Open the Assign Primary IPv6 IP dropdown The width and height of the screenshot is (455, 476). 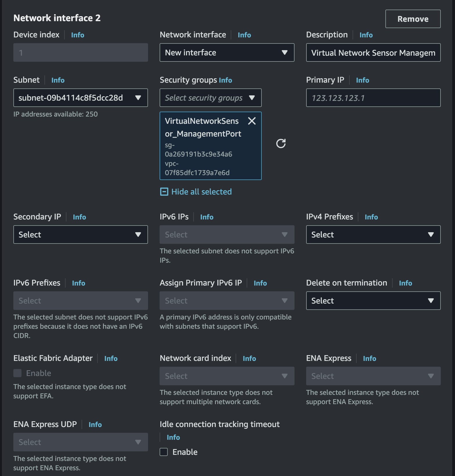[x=227, y=301]
